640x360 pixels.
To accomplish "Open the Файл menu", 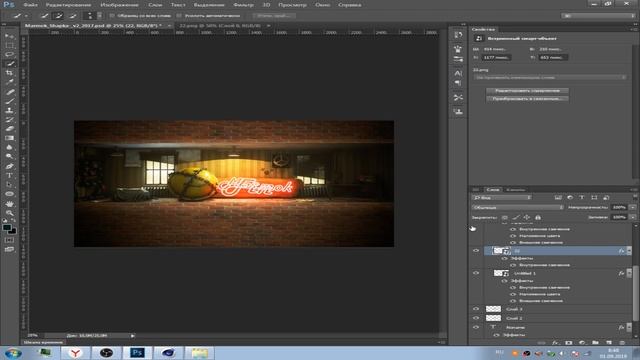I will click(x=30, y=5).
